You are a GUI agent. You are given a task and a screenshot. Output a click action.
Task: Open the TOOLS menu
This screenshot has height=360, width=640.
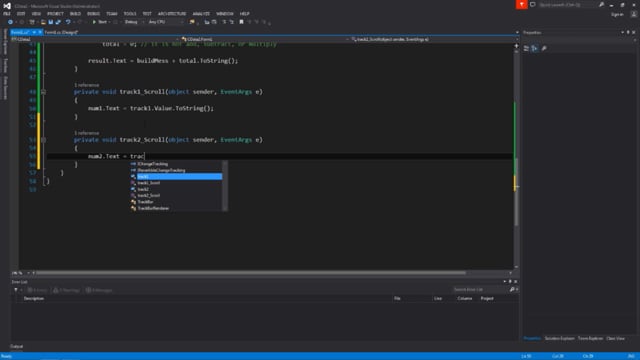[x=130, y=14]
